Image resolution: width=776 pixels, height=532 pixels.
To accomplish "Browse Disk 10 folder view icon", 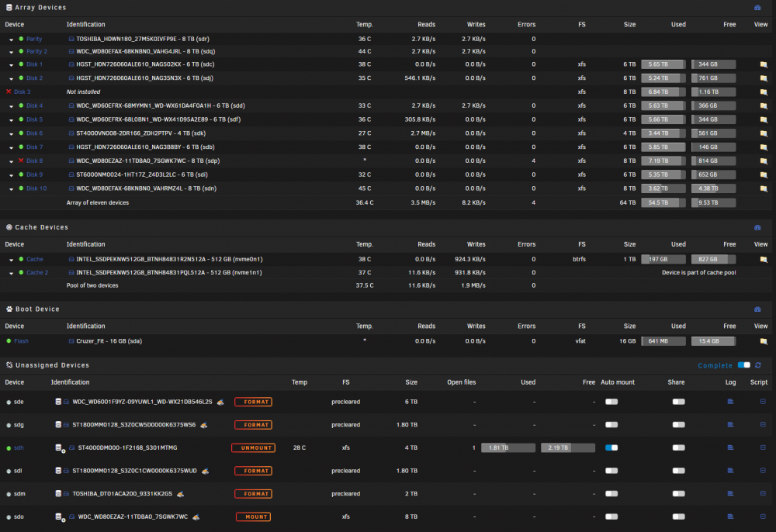I will tap(763, 189).
